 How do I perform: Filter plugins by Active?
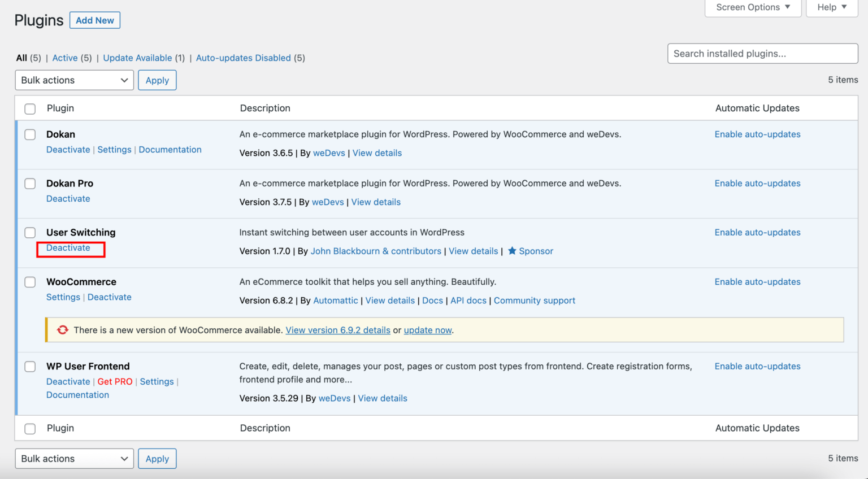[x=65, y=58]
